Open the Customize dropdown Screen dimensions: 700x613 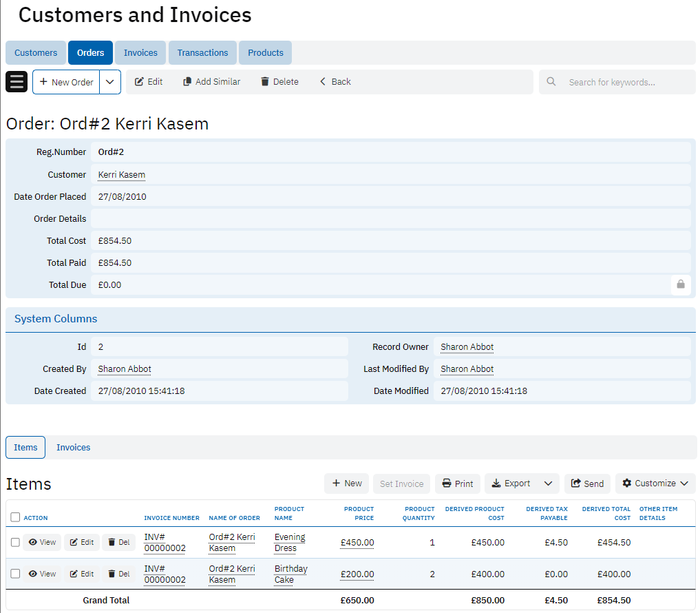point(655,484)
